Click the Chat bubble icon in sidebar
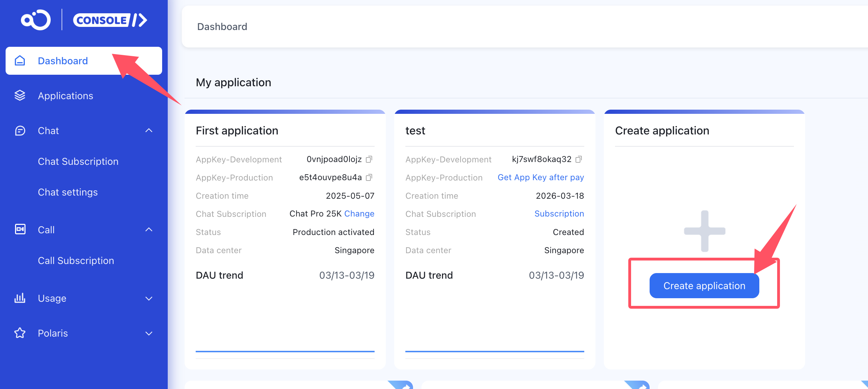This screenshot has width=868, height=389. 20,131
